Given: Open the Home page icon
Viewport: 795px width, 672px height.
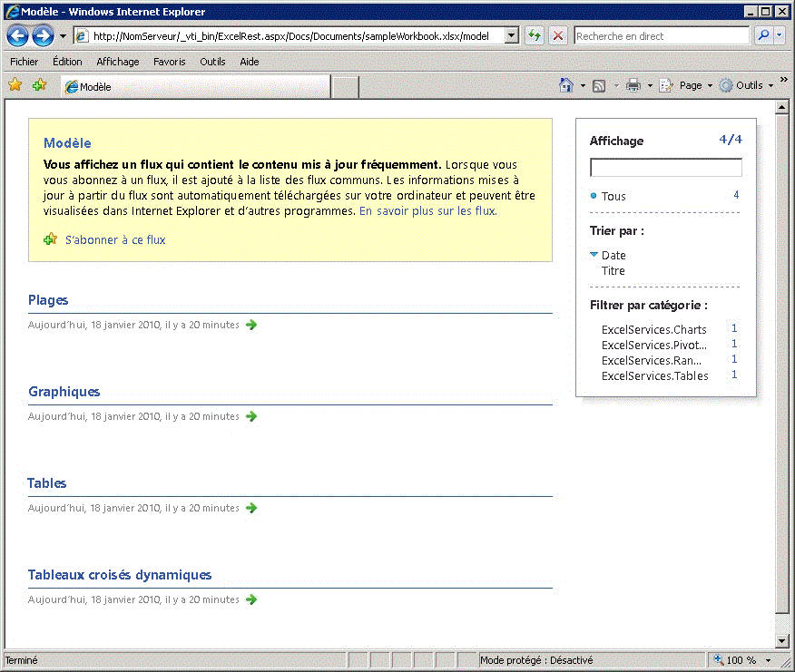Looking at the screenshot, I should (x=566, y=84).
